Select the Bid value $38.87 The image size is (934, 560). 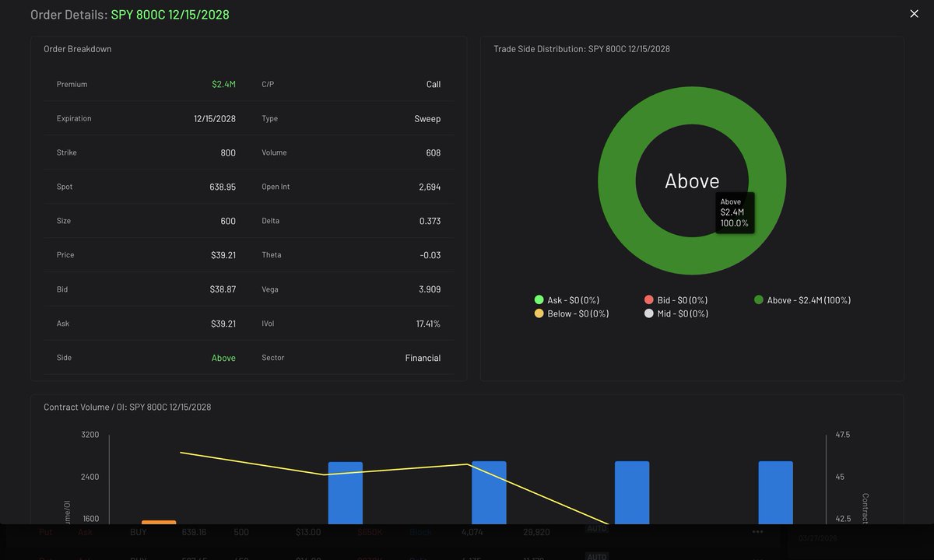click(x=223, y=289)
